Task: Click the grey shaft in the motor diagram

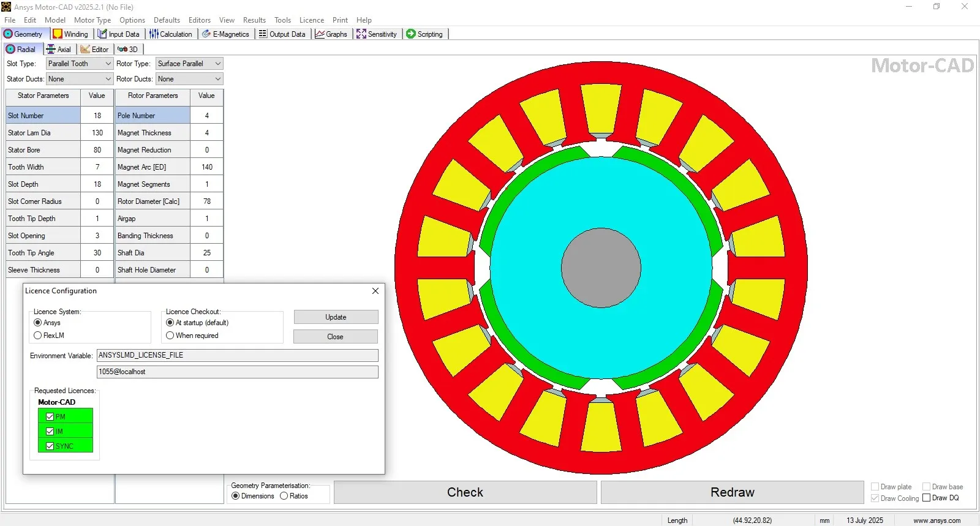Action: coord(601,268)
